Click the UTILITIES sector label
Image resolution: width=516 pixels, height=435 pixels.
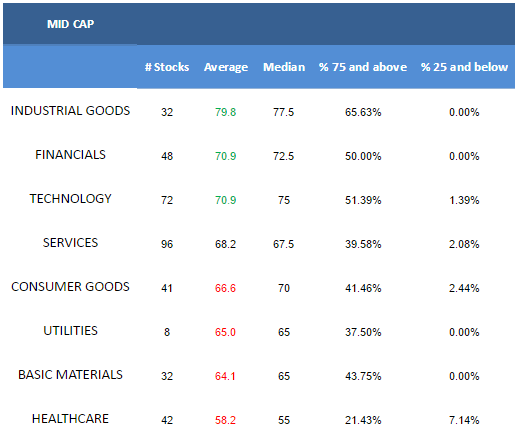coord(70,331)
